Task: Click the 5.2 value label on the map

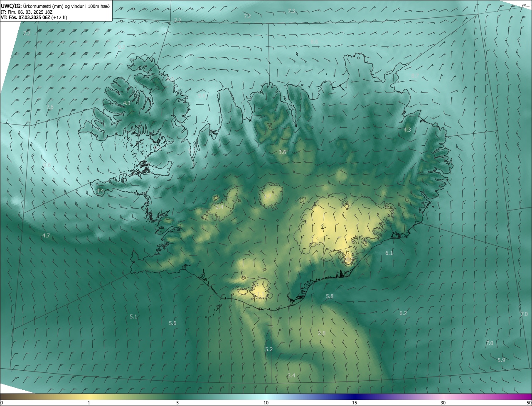Action: point(269,349)
